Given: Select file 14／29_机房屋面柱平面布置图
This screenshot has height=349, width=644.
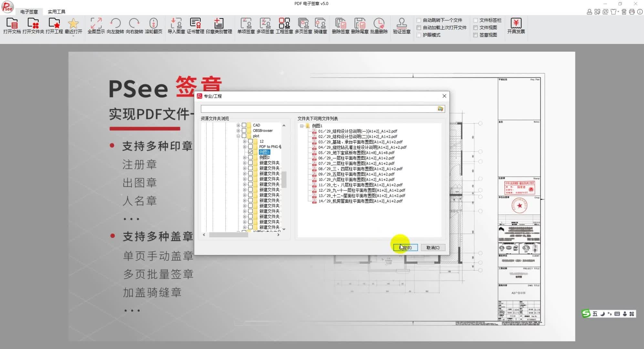Looking at the screenshot, I should (x=360, y=201).
